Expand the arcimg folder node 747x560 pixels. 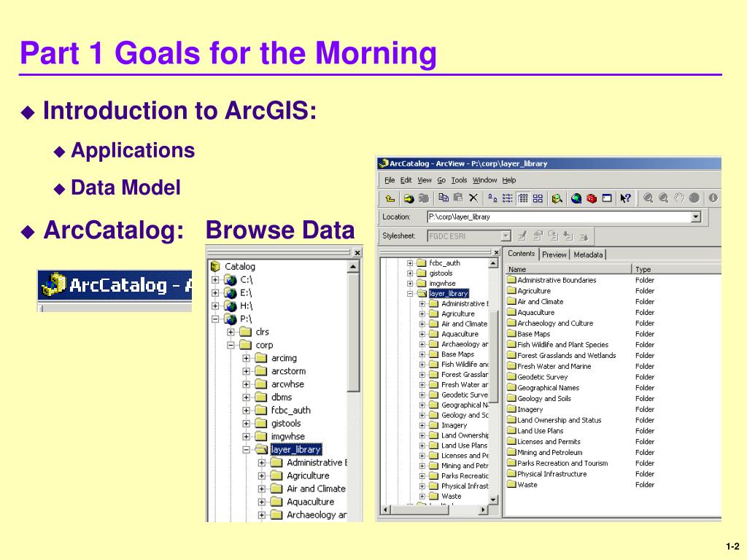tap(247, 358)
